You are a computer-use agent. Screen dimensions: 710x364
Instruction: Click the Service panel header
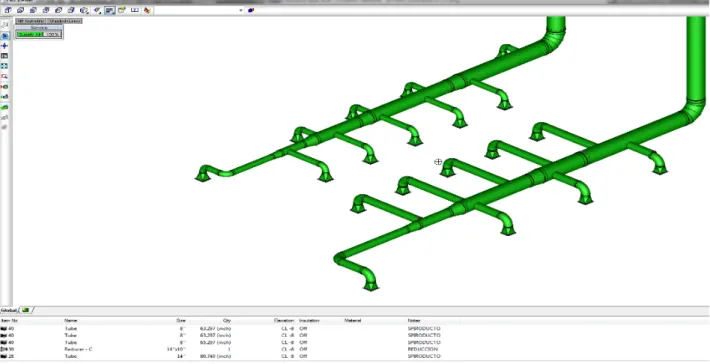(39, 28)
